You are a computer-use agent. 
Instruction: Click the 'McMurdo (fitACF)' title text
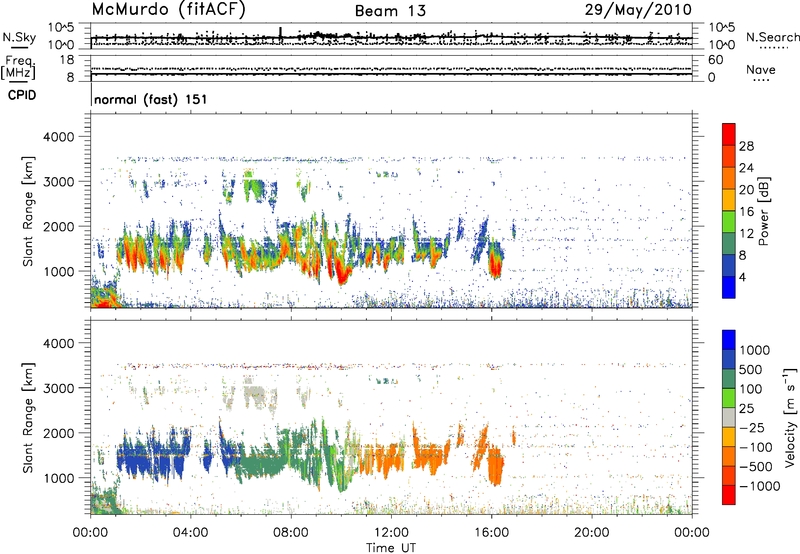click(168, 9)
